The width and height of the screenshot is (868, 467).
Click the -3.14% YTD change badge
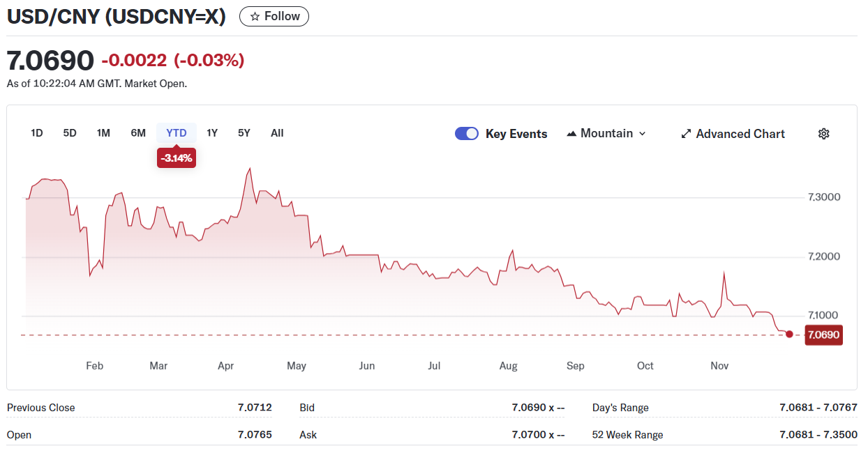176,159
